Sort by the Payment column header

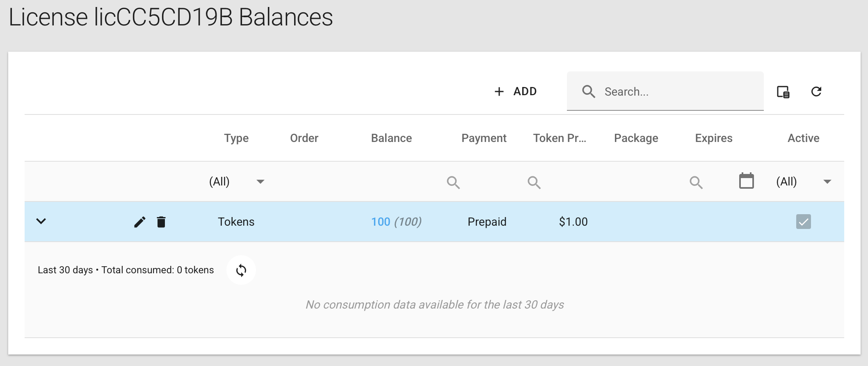point(484,138)
